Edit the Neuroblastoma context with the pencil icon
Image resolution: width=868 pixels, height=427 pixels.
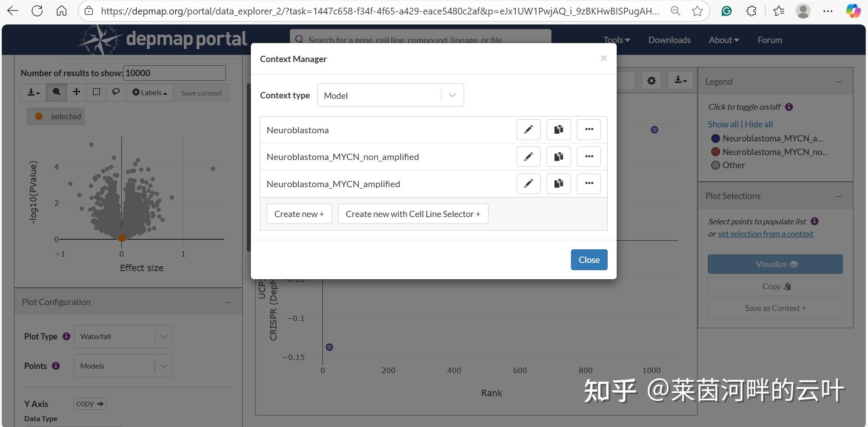coord(528,130)
